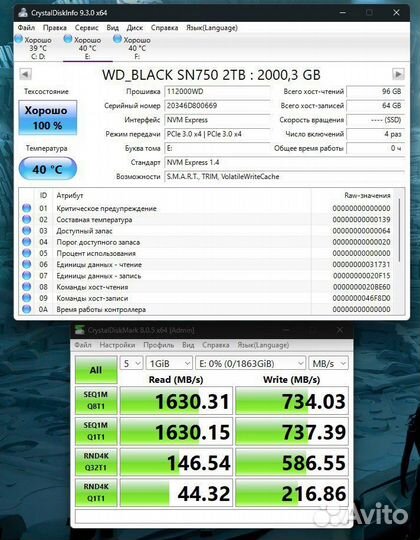The width and height of the screenshot is (420, 540).
Task: Click the green All benchmark button
Action: [96, 370]
